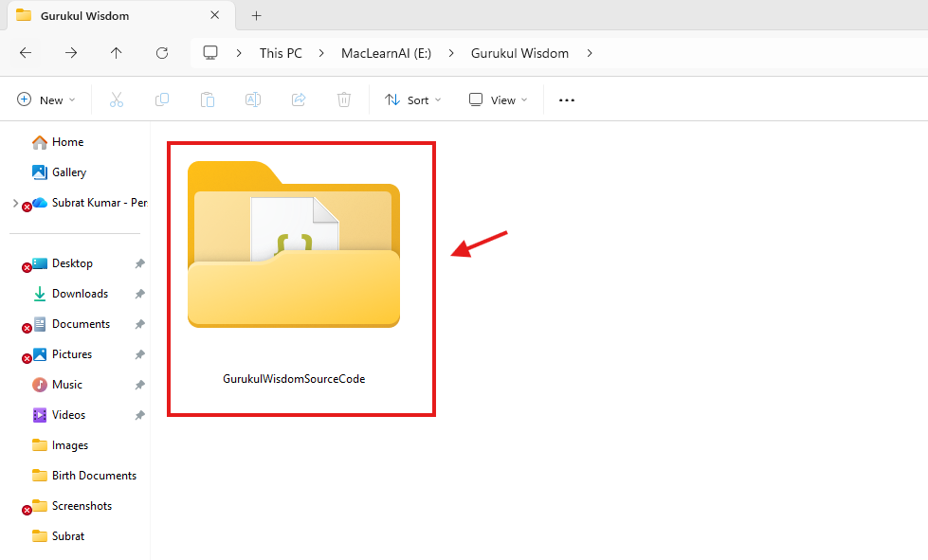Expand chevron after Gurukul Wisdom in address bar

[x=590, y=53]
